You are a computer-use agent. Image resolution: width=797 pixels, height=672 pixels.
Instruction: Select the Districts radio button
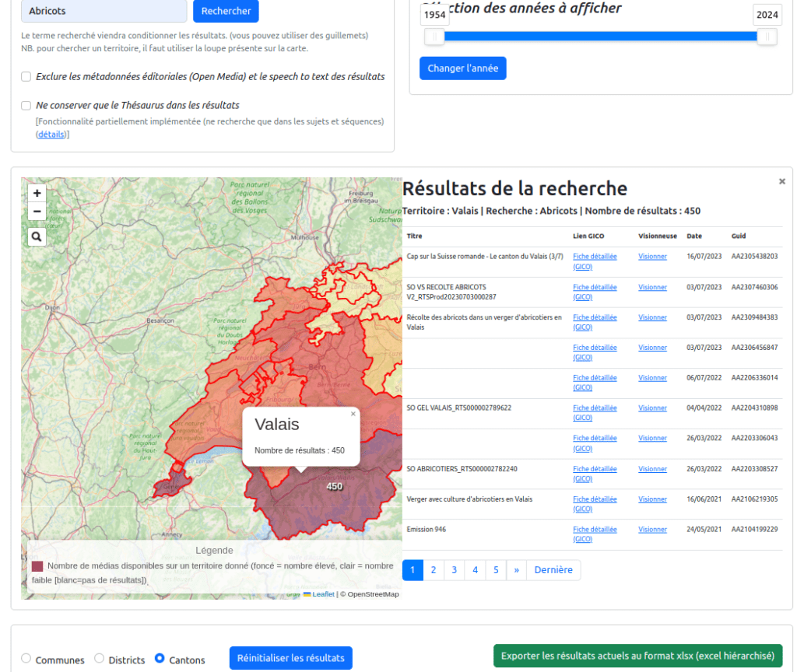coord(100,658)
